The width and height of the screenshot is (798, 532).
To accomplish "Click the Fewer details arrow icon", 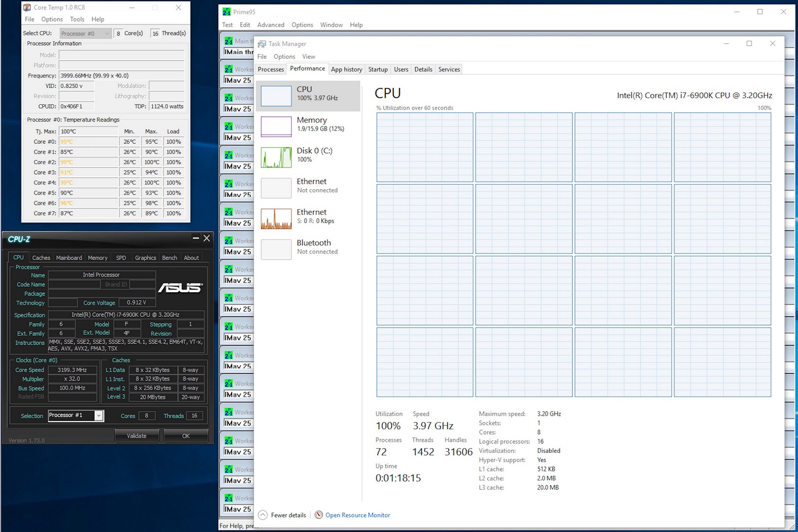I will click(x=263, y=515).
